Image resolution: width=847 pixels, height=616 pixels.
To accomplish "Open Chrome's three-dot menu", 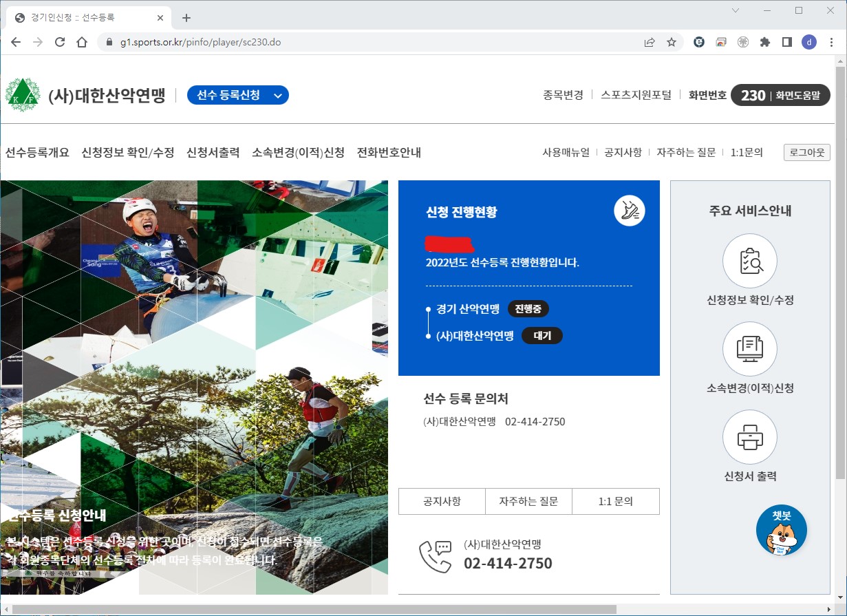I will [x=831, y=42].
